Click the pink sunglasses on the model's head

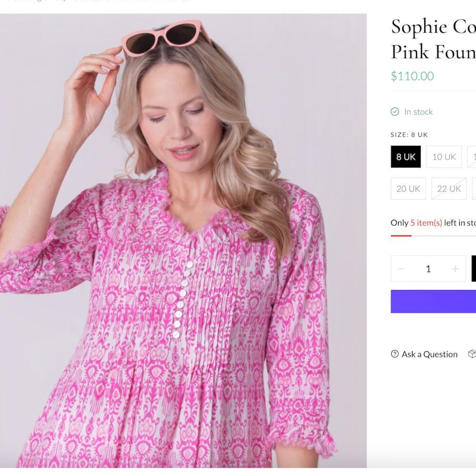click(x=164, y=36)
